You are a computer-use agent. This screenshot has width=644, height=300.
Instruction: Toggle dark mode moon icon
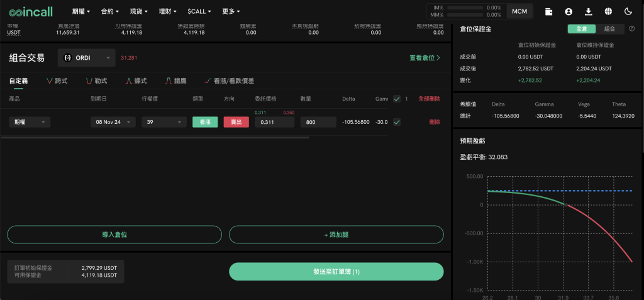(x=628, y=11)
